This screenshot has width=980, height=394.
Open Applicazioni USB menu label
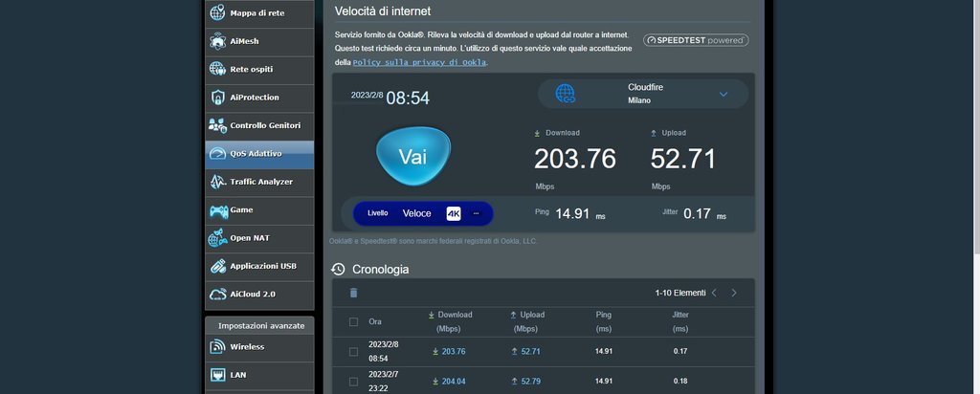click(263, 266)
